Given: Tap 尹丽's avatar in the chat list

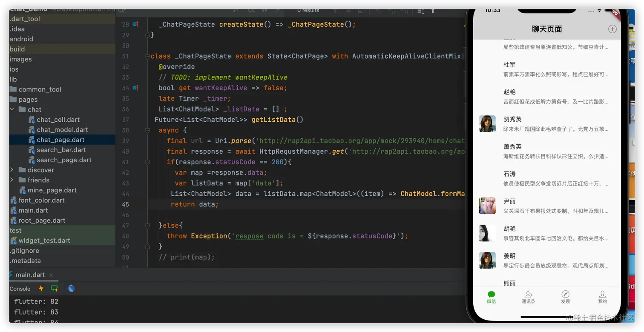Looking at the screenshot, I should (x=487, y=206).
